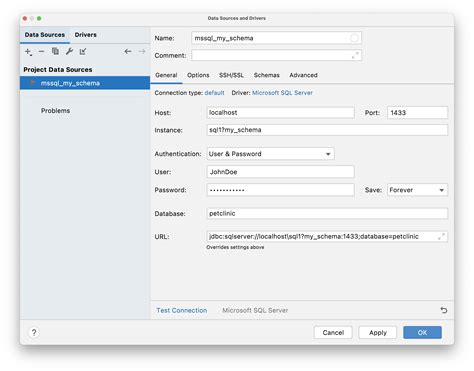Open the Schemas tab
474x371 pixels.
267,75
